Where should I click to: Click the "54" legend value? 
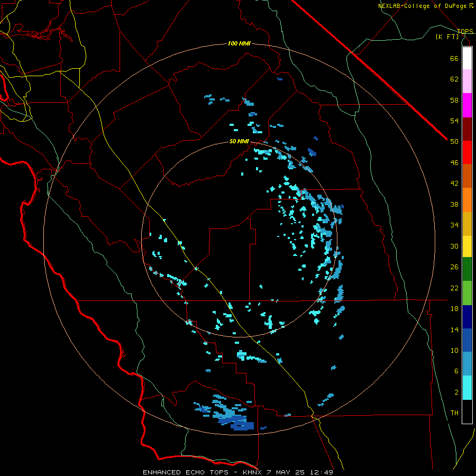click(x=454, y=121)
